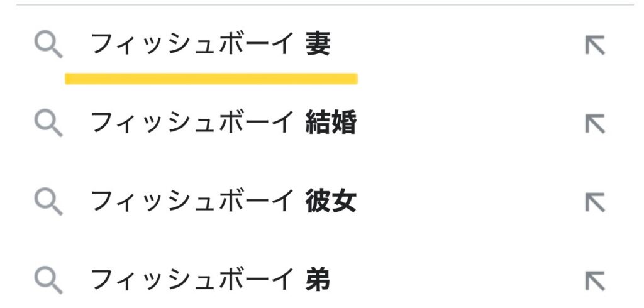Tap the fill-in arrow for the 結婚 suggestion
The width and height of the screenshot is (644, 308).
click(595, 124)
